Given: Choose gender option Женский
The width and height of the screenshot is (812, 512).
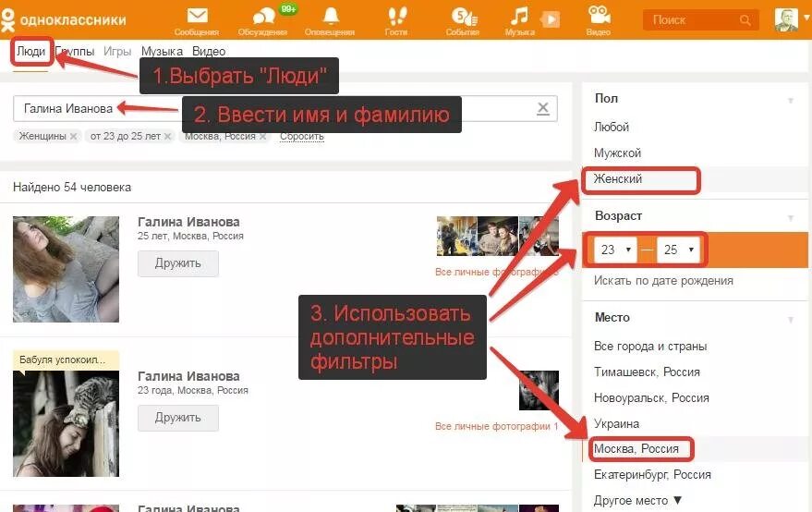Looking at the screenshot, I should tap(618, 178).
